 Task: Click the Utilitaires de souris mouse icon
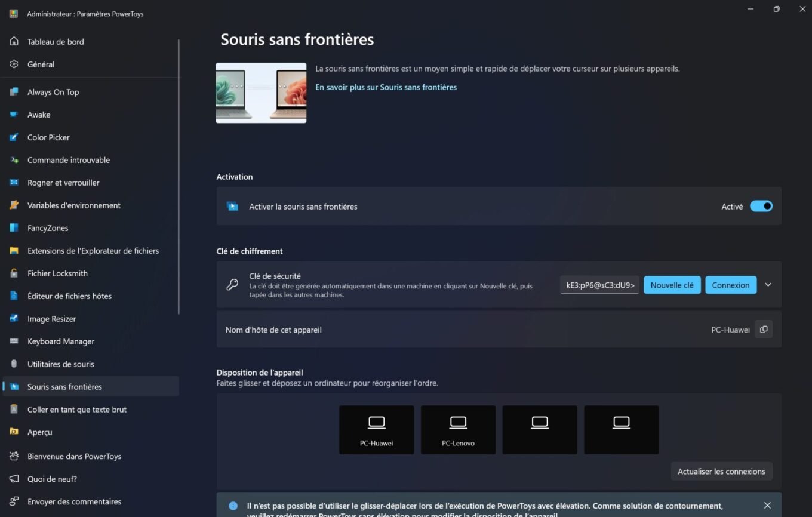[14, 364]
